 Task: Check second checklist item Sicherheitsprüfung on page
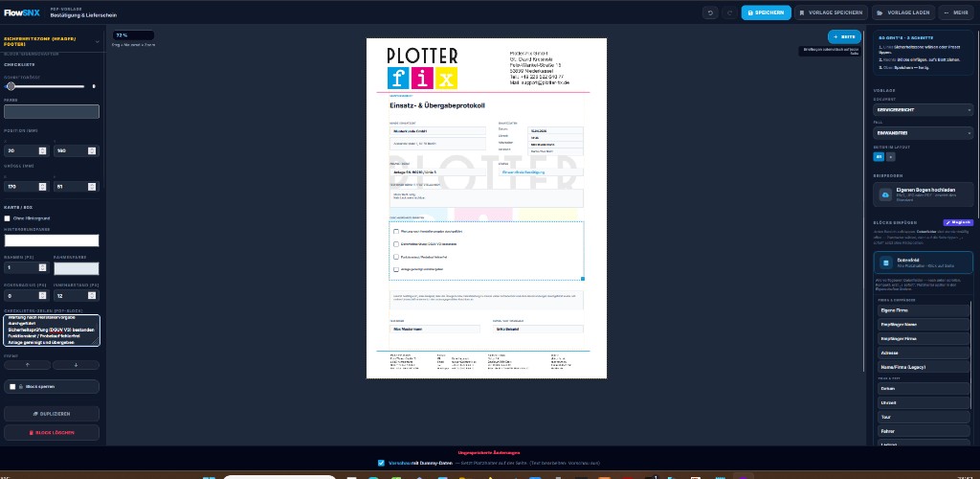[x=396, y=244]
